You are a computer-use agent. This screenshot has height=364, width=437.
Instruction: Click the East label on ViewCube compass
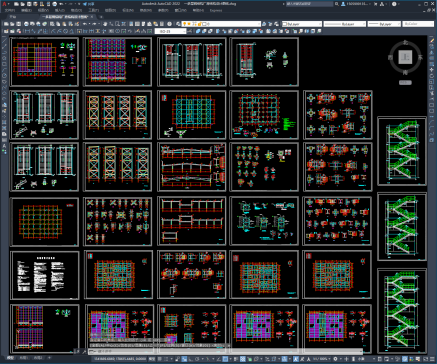[x=420, y=57]
